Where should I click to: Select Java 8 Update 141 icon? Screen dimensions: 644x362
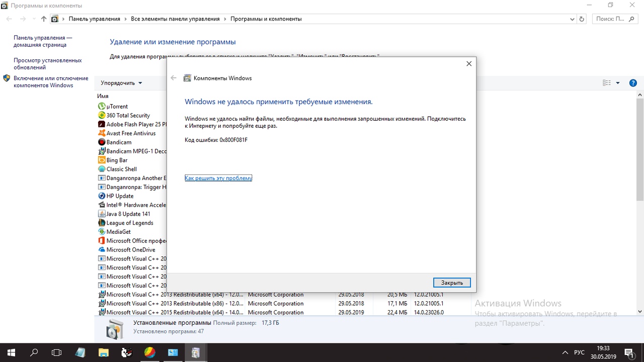pyautogui.click(x=102, y=214)
